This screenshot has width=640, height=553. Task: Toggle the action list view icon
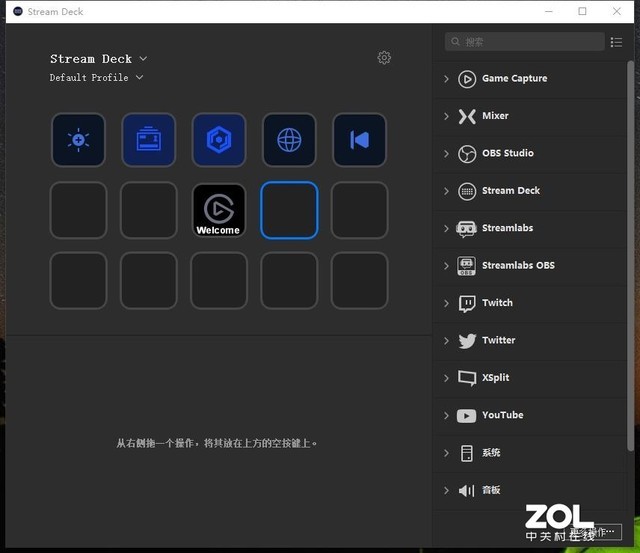click(616, 42)
